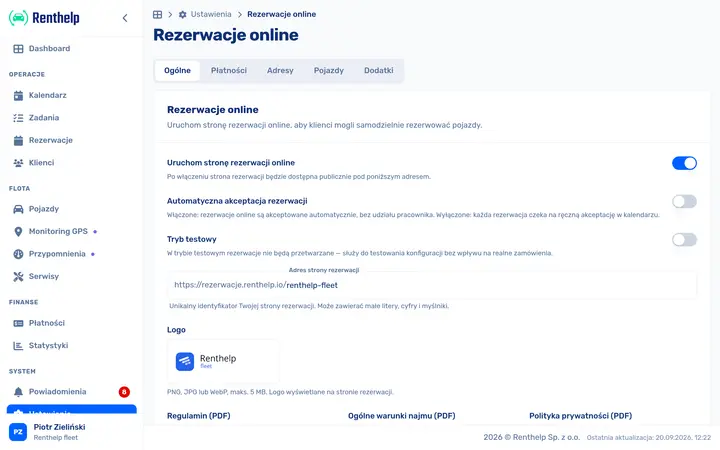This screenshot has width=720, height=450.
Task: Go to Serwisy in the sidebar
Action: (71, 276)
